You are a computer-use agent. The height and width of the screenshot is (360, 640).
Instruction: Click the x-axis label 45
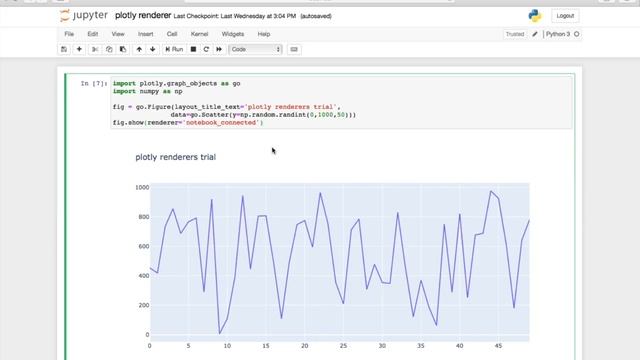[498, 346]
